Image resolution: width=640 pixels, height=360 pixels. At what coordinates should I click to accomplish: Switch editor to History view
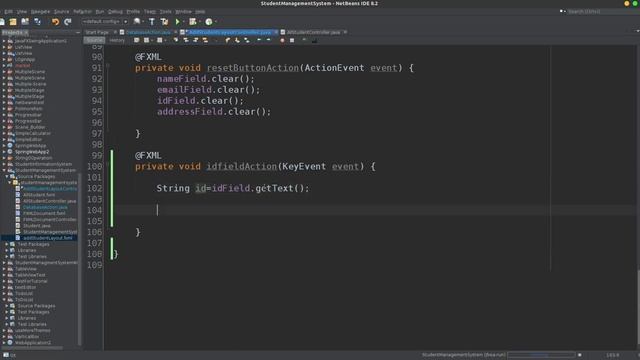coord(117,40)
